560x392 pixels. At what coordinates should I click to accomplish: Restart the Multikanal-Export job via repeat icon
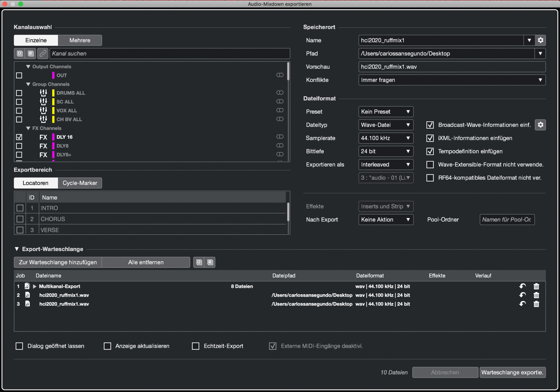coord(522,286)
